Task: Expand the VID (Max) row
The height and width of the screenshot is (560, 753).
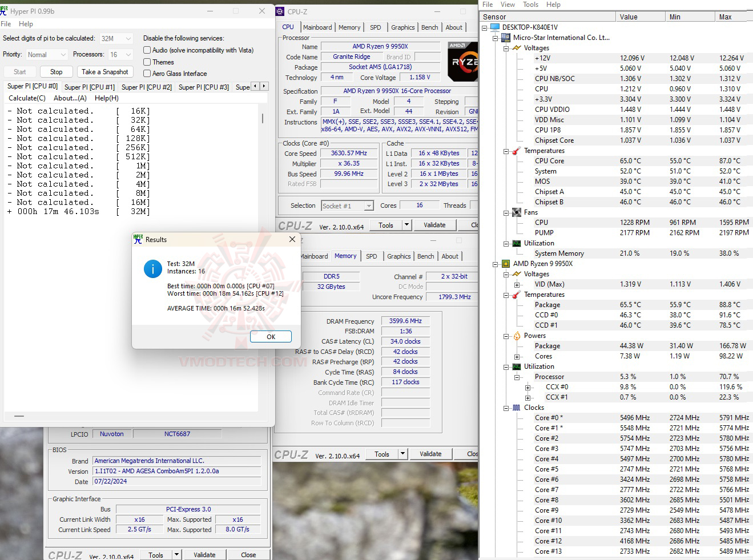Action: 517,284
